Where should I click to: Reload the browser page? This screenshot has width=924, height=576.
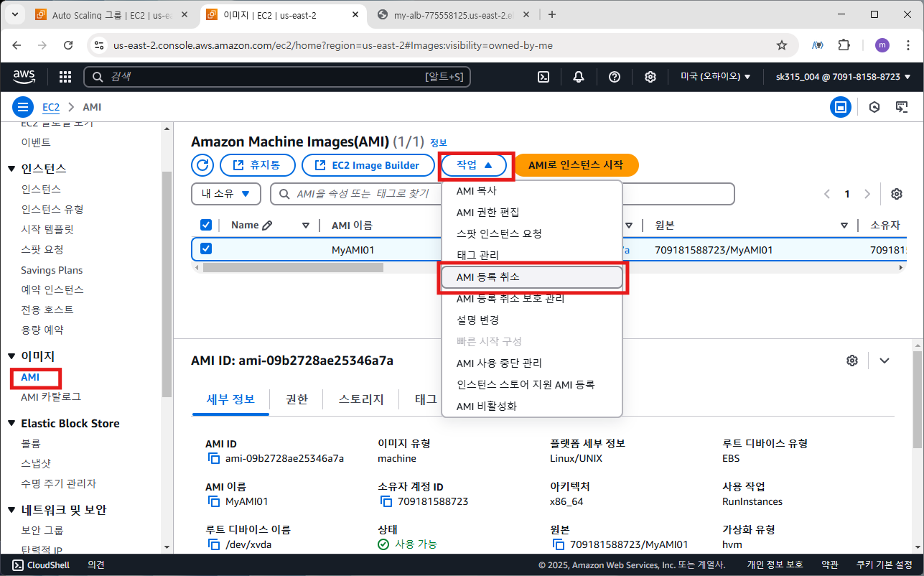pyautogui.click(x=68, y=45)
